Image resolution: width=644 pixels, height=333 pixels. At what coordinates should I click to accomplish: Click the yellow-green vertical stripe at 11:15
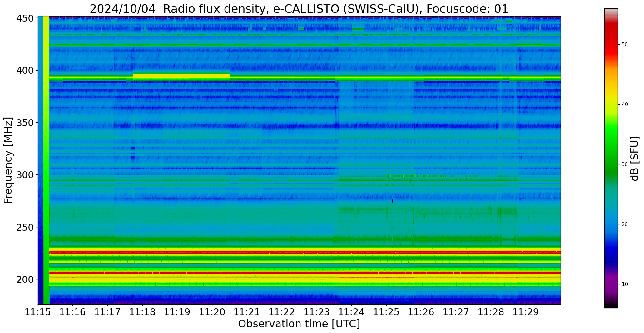(46, 160)
